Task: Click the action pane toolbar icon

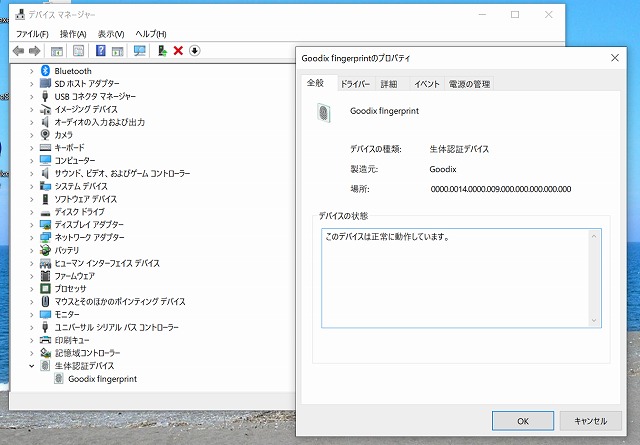Action: point(118,51)
